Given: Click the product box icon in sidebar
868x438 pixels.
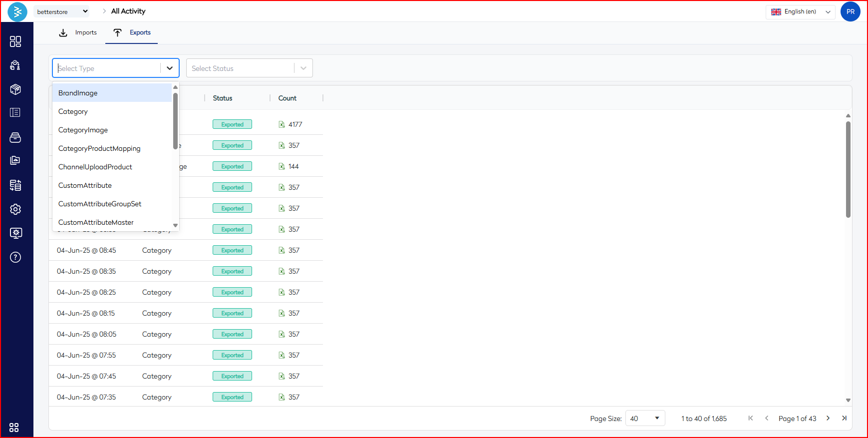Looking at the screenshot, I should (x=15, y=89).
